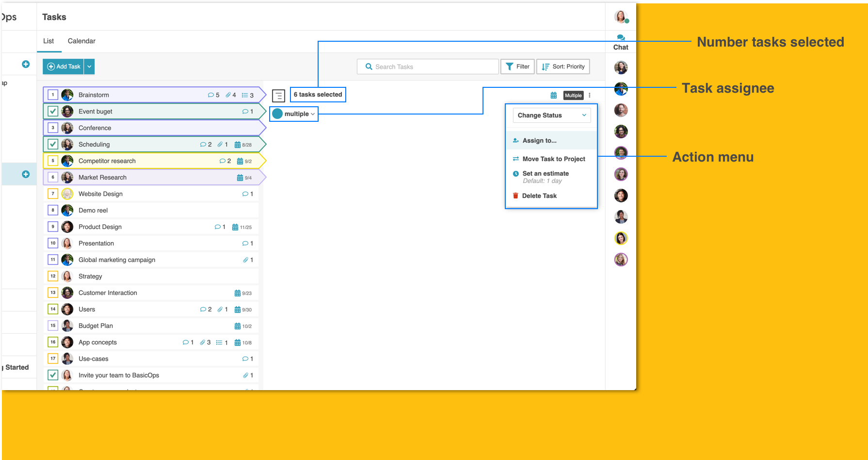Click the calendar icon beside the Multiple badge
This screenshot has width=868, height=460.
pyautogui.click(x=553, y=96)
